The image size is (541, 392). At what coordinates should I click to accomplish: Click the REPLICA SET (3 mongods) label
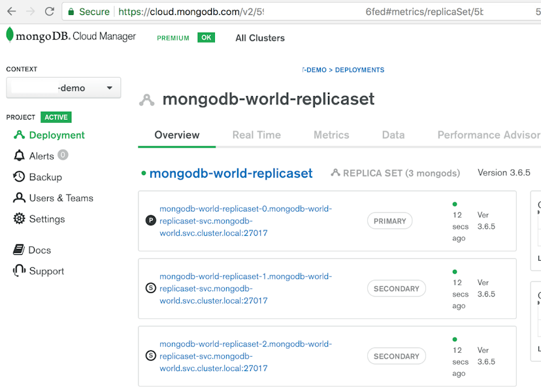pyautogui.click(x=401, y=173)
